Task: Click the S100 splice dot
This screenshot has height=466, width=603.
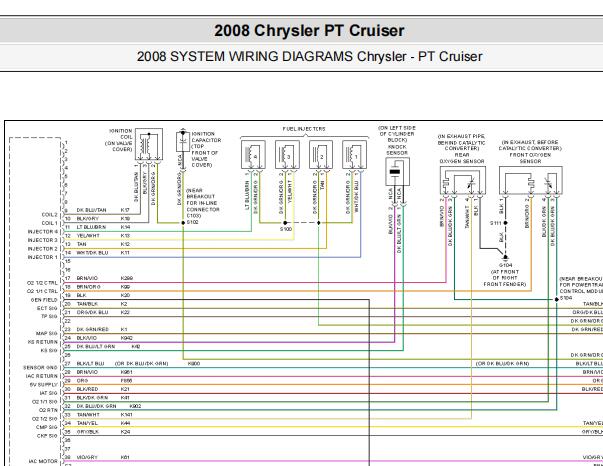Action: [285, 223]
